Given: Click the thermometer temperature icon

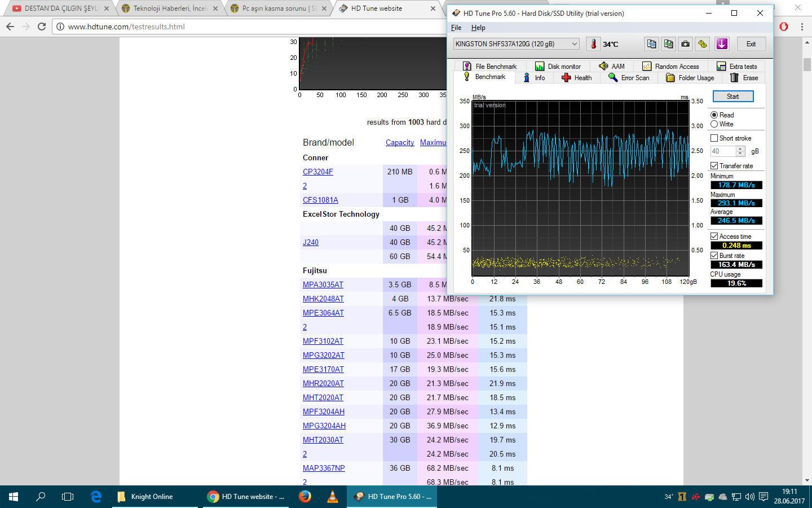Looking at the screenshot, I should point(593,44).
